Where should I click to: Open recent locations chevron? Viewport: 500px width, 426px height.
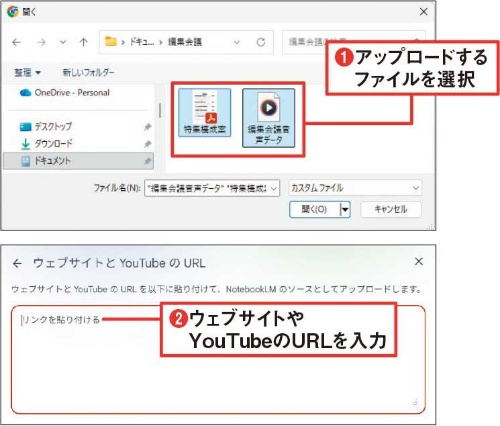[63, 42]
